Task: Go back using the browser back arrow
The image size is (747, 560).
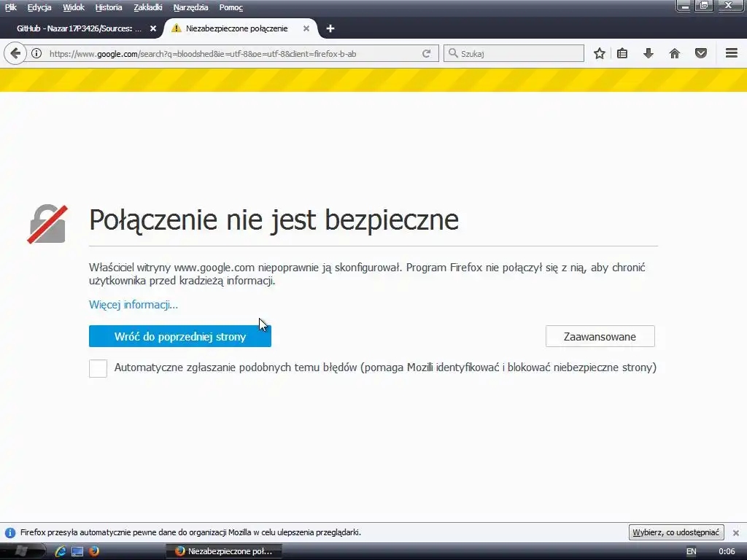Action: click(x=15, y=53)
